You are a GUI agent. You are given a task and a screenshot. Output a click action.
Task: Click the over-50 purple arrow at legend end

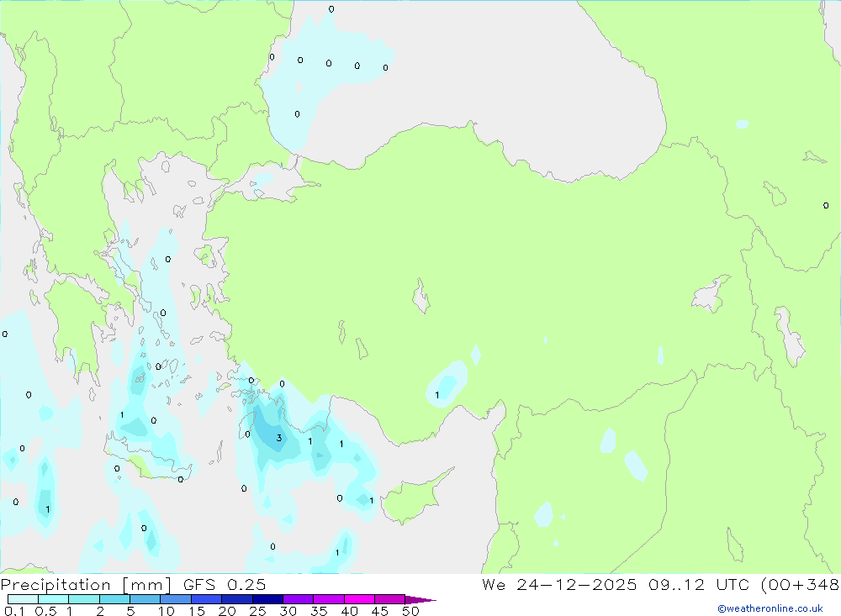pos(420,600)
